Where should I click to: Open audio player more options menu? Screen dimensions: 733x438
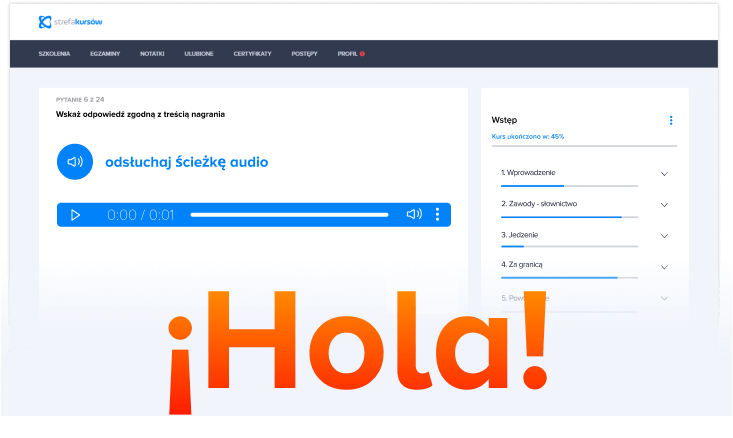(437, 215)
